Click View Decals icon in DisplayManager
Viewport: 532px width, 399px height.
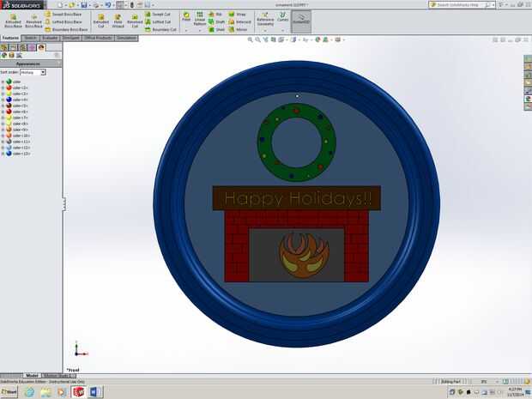11,55
